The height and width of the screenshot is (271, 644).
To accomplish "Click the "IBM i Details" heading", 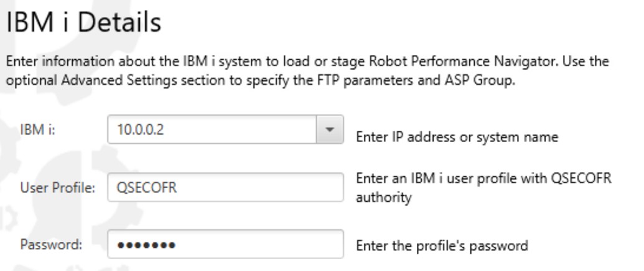I will coord(83,23).
